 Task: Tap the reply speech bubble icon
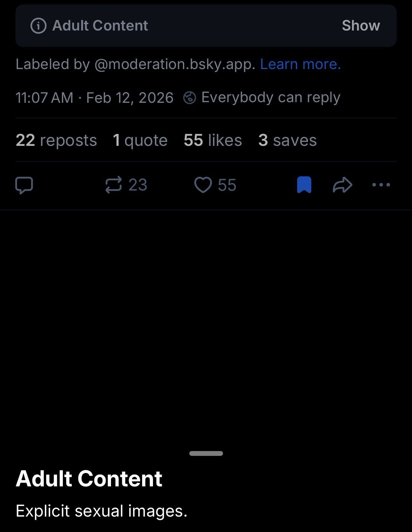tap(24, 185)
